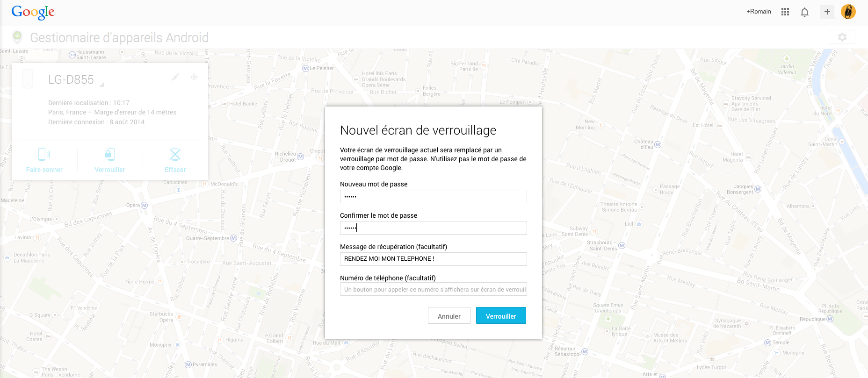Click the Android Device Manager shield icon
The width and height of the screenshot is (868, 378).
[x=17, y=36]
